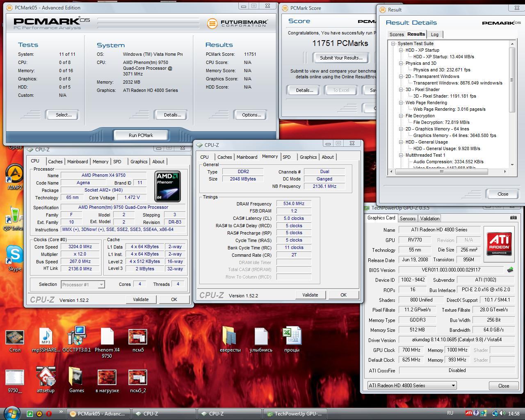
Task: Launch the attsetup desktop icon
Action: 46,380
